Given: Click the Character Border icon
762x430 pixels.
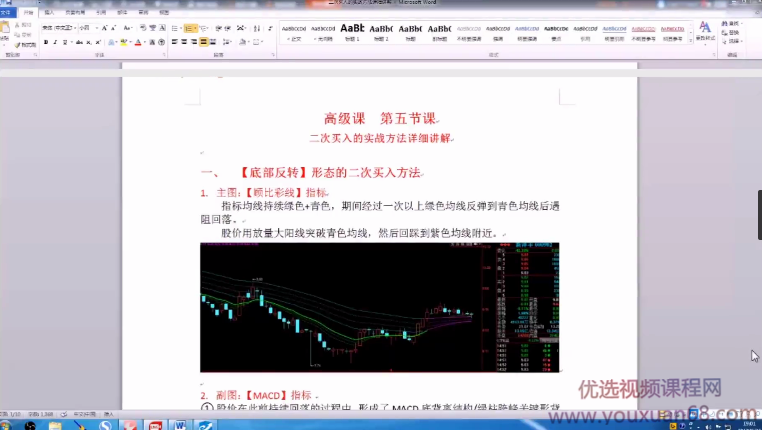Looking at the screenshot, I should 162,28.
